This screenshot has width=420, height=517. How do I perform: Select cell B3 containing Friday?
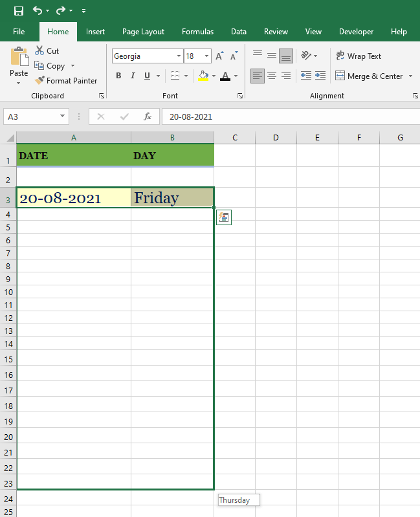(x=172, y=197)
